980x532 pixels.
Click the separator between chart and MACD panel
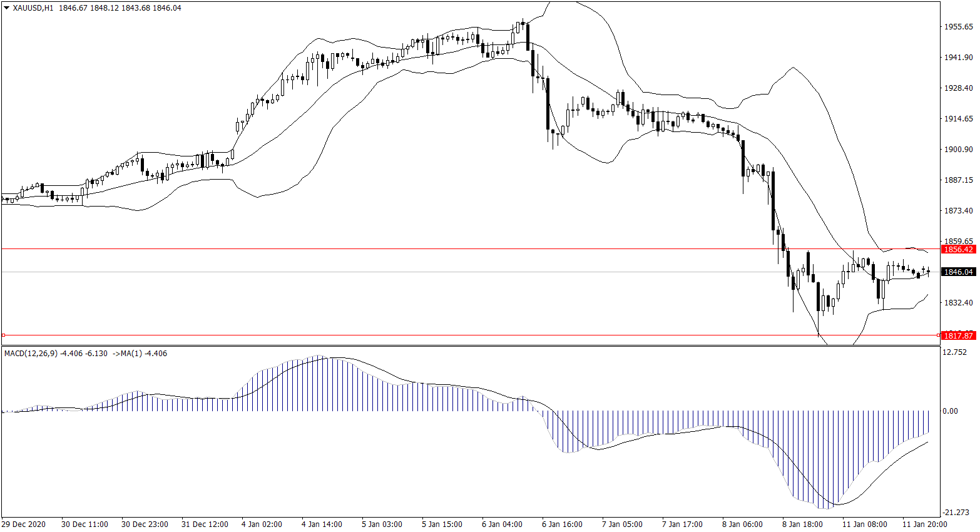(469, 346)
